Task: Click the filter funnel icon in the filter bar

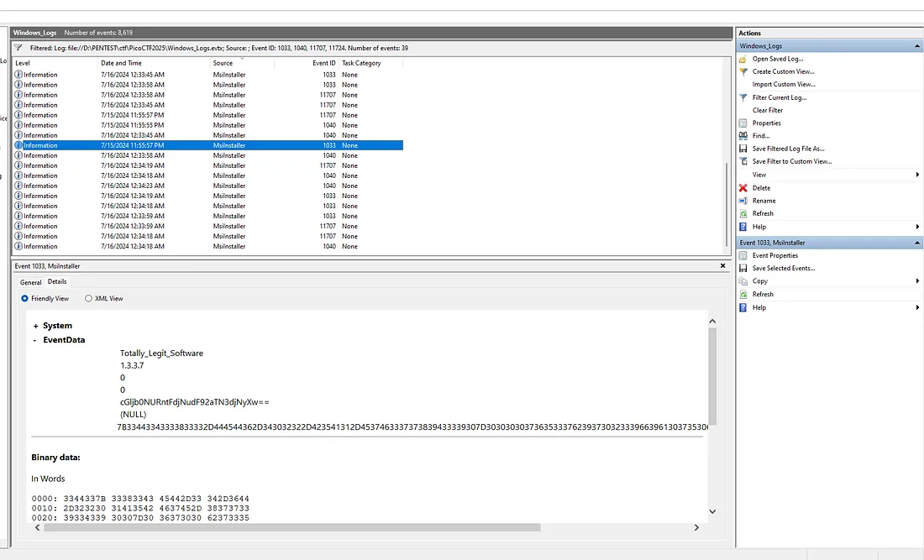Action: pyautogui.click(x=18, y=48)
